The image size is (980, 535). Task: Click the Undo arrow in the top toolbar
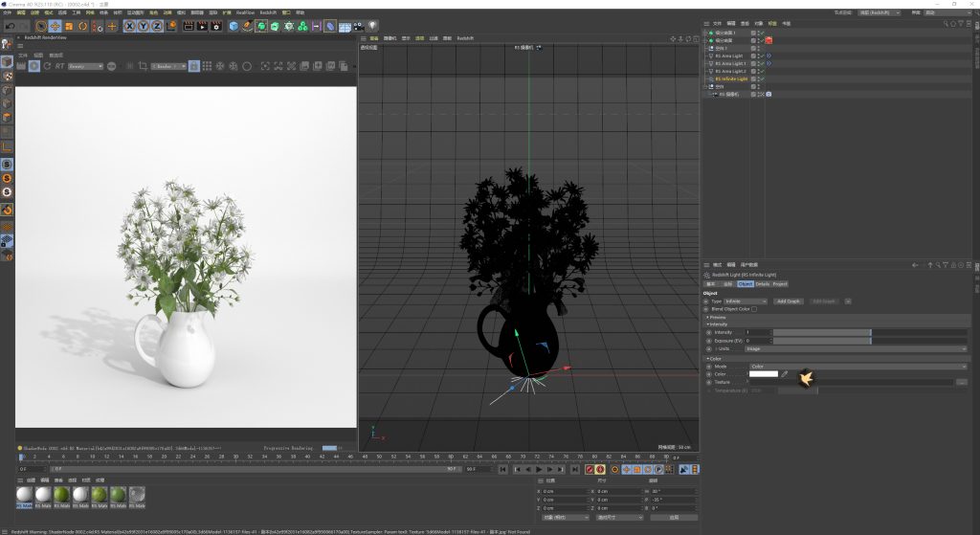point(11,26)
